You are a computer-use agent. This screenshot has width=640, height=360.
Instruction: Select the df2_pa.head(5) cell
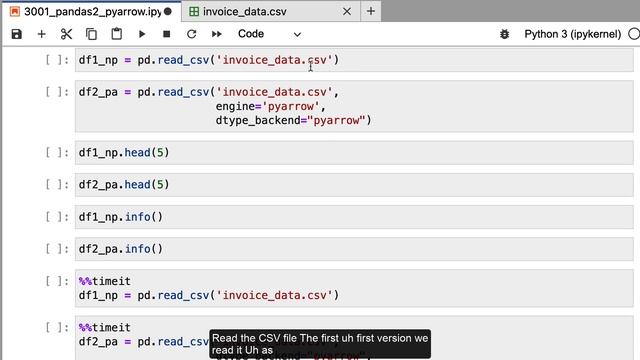[354, 184]
